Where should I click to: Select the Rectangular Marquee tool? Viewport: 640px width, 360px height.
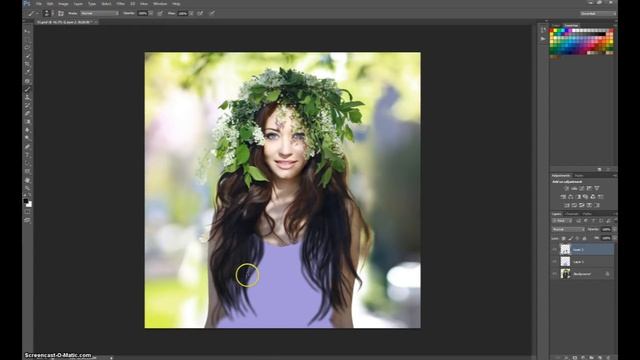27,39
